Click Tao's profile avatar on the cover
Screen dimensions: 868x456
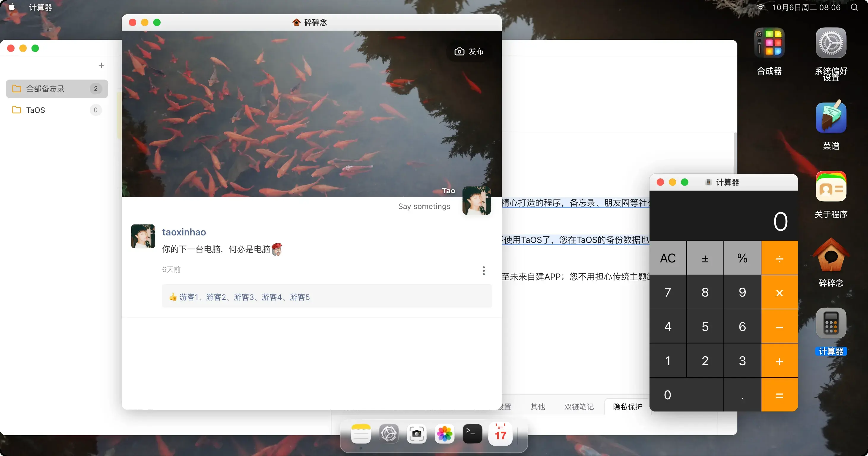click(476, 200)
